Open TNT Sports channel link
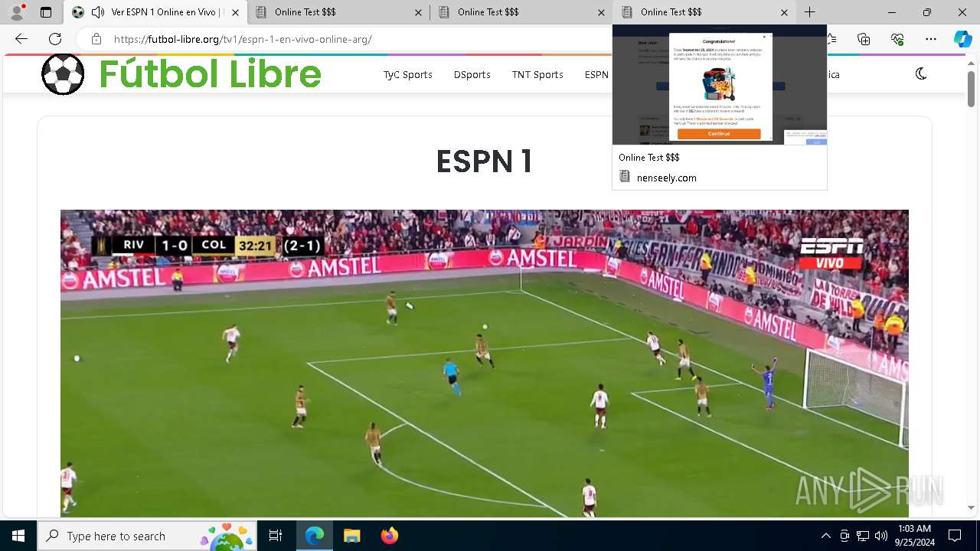 pyautogui.click(x=537, y=74)
